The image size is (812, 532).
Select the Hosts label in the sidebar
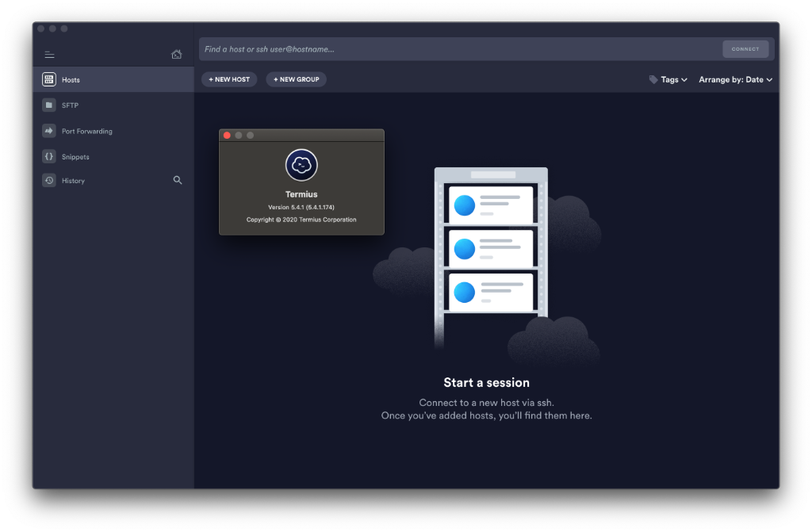(x=71, y=80)
